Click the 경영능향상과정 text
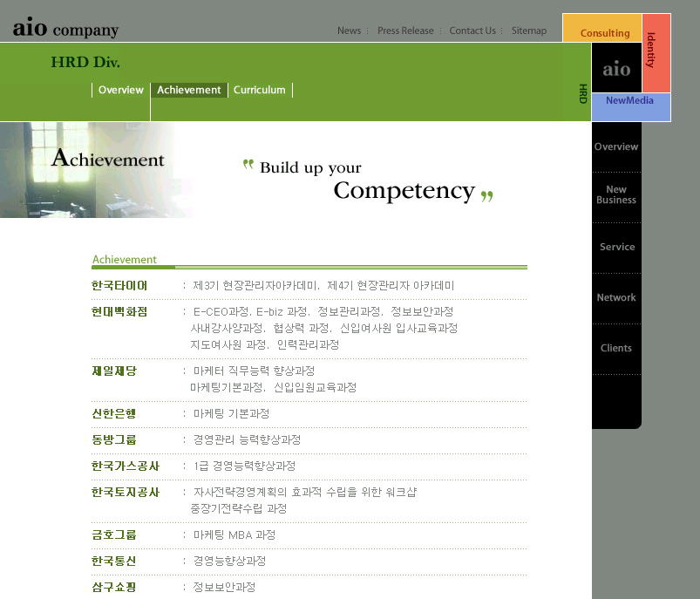This screenshot has width=700, height=599. (x=229, y=561)
